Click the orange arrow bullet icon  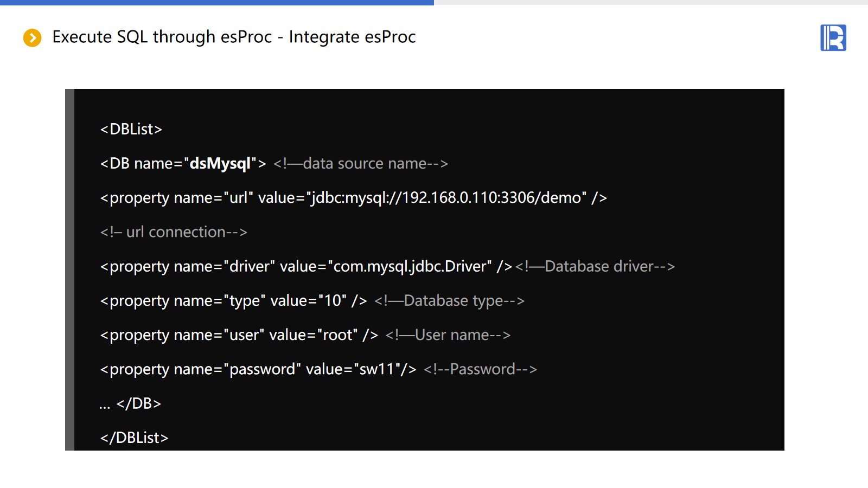[x=32, y=38]
